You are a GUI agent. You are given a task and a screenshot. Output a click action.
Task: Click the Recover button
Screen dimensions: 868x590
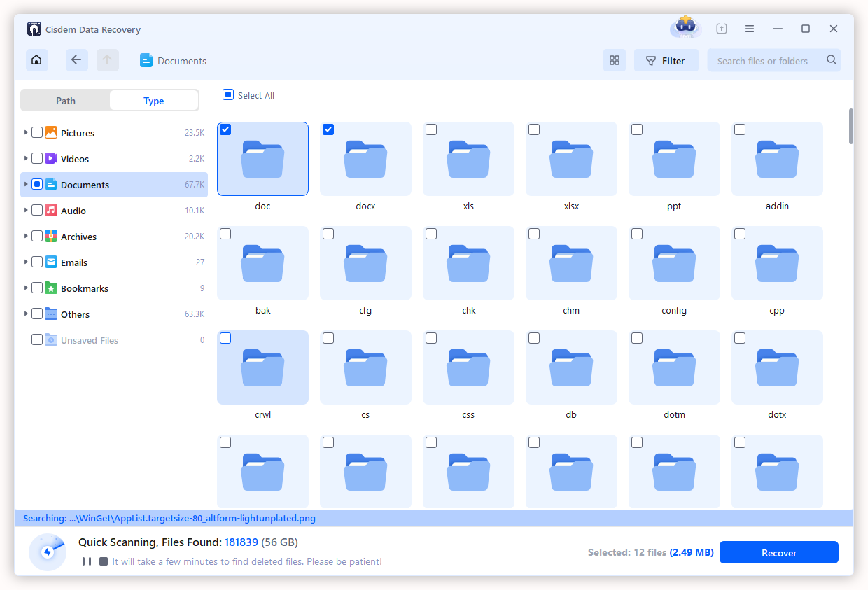tap(778, 552)
